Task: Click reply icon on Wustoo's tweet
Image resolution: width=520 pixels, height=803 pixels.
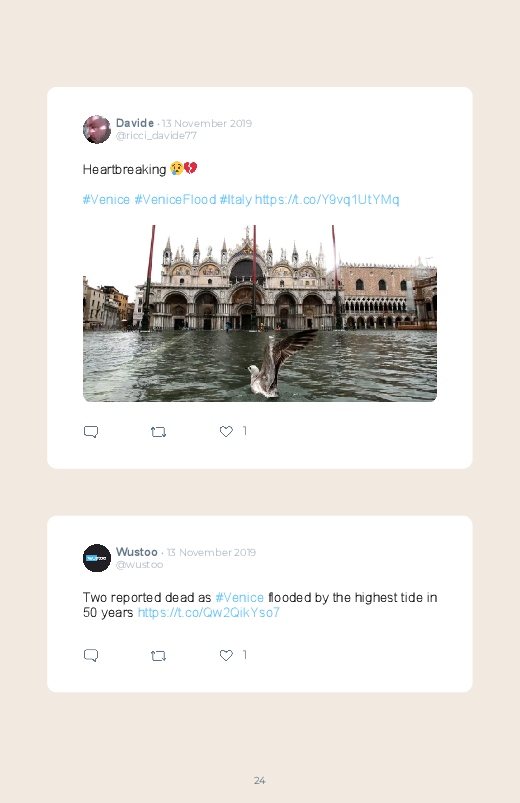Action: click(x=91, y=656)
